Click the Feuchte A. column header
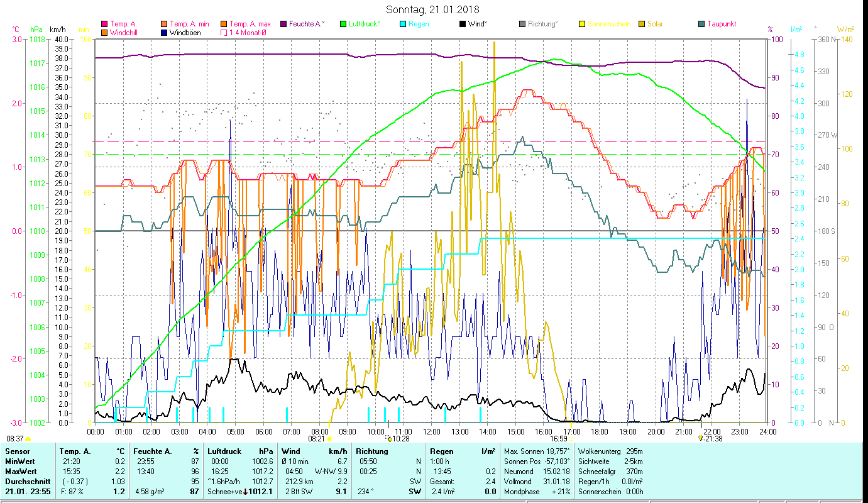 (154, 451)
